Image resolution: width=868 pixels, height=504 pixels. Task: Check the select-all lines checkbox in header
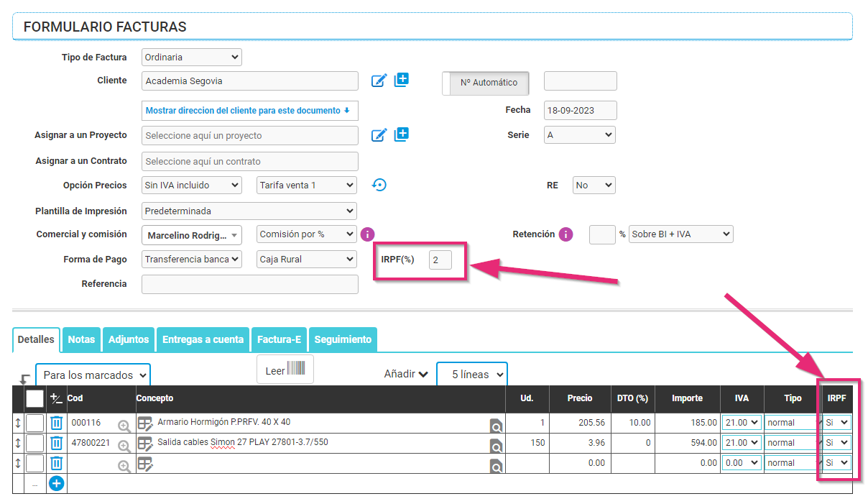coord(34,398)
